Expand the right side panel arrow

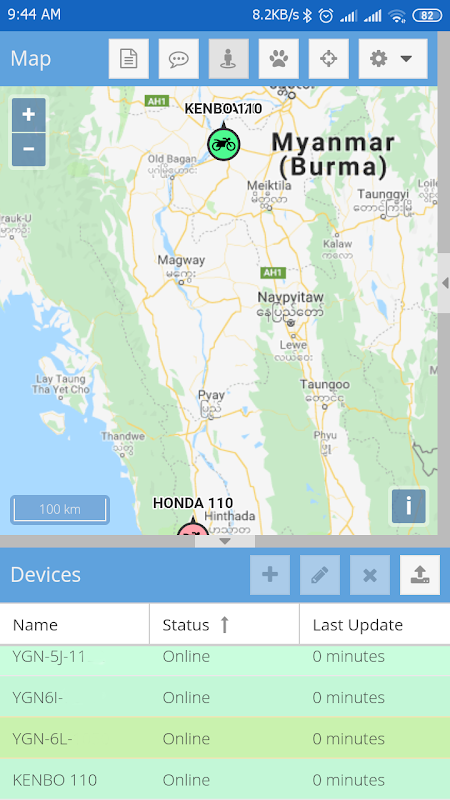[x=444, y=283]
